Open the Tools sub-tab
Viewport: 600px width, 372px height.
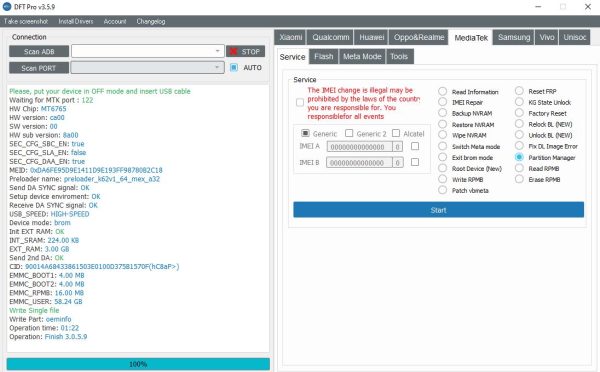point(399,56)
